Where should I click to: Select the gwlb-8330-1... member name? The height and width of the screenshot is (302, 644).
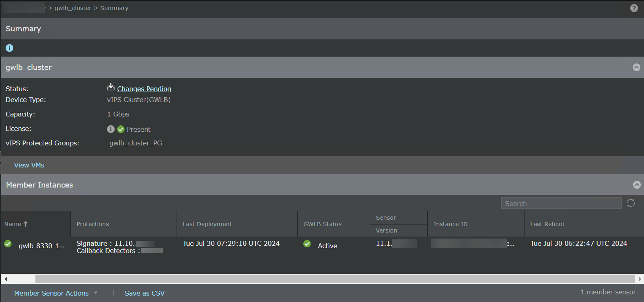coord(41,246)
